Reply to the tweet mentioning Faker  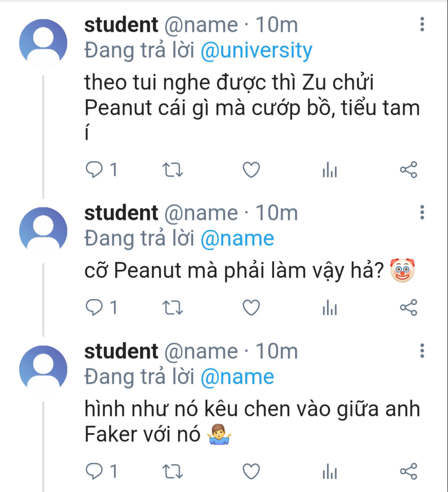94,471
